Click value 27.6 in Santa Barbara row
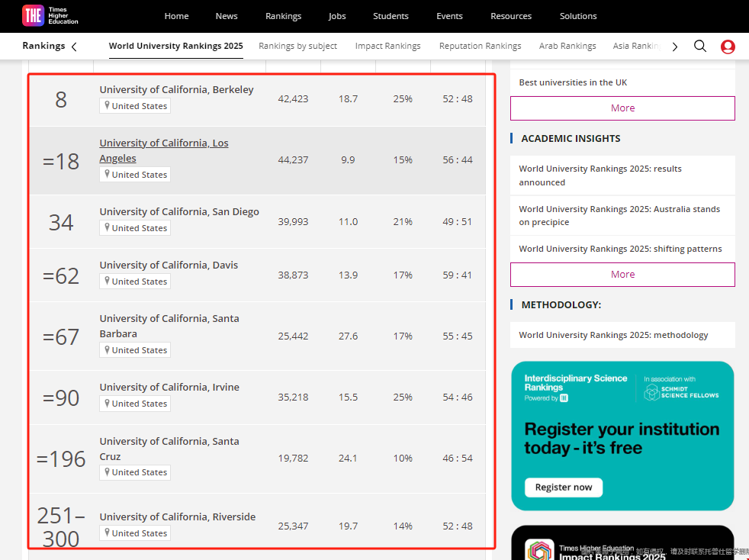 tap(348, 336)
